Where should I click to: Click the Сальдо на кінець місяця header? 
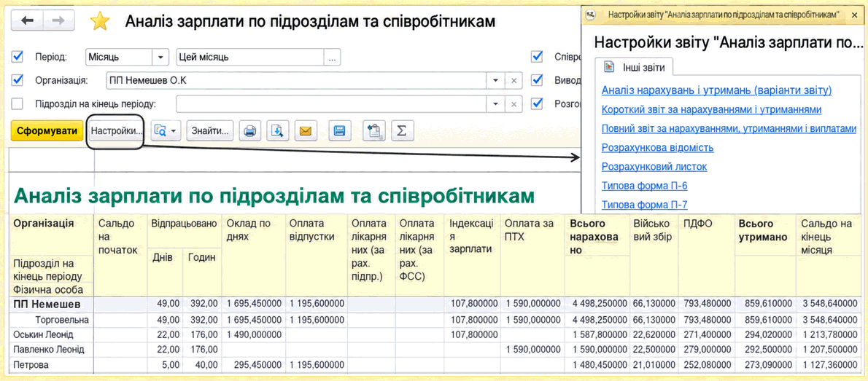[826, 237]
